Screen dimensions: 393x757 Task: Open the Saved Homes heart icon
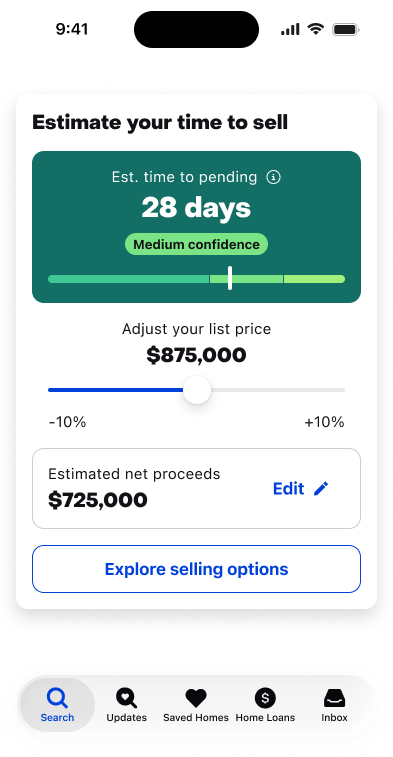click(196, 698)
